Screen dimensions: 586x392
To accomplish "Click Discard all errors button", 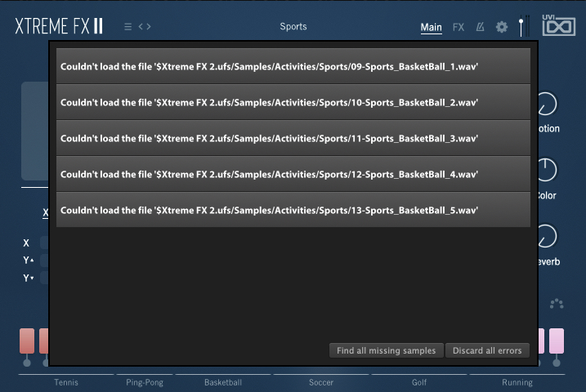I will 487,350.
